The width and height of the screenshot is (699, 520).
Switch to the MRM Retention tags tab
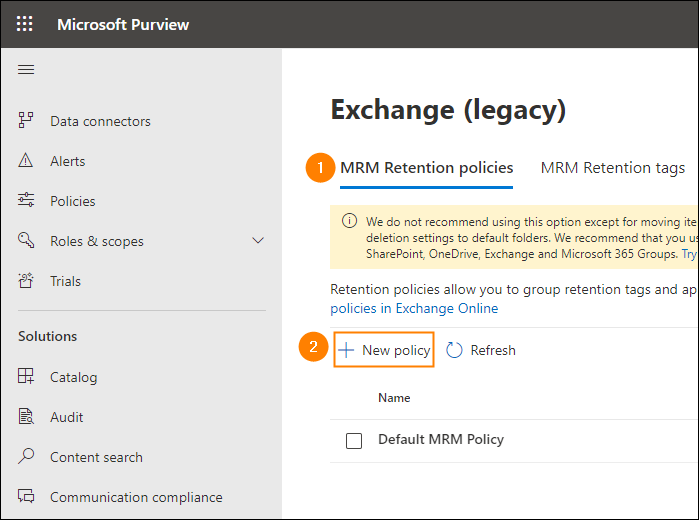click(x=613, y=168)
